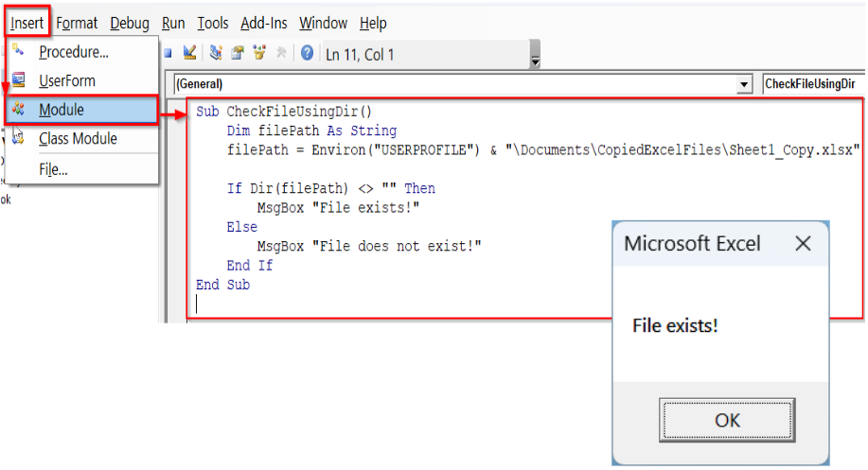
Task: Open the Object Browser toolbar icon
Action: click(x=259, y=54)
